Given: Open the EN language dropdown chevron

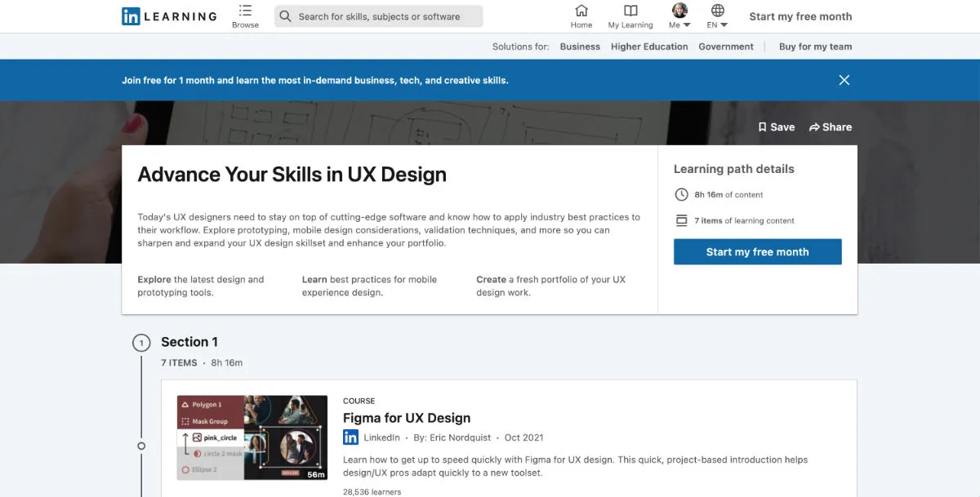Looking at the screenshot, I should (725, 23).
